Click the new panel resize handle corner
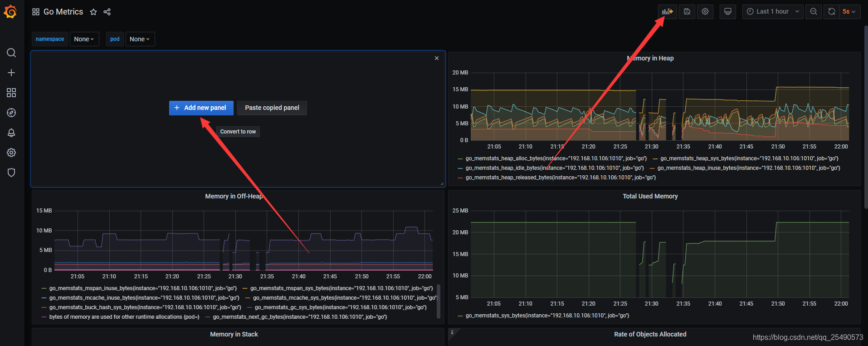The width and height of the screenshot is (868, 346). coord(442,183)
